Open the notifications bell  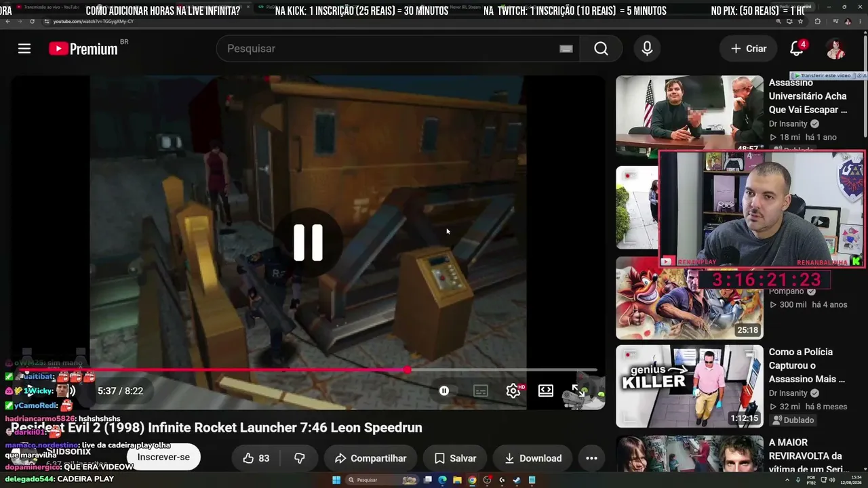797,48
